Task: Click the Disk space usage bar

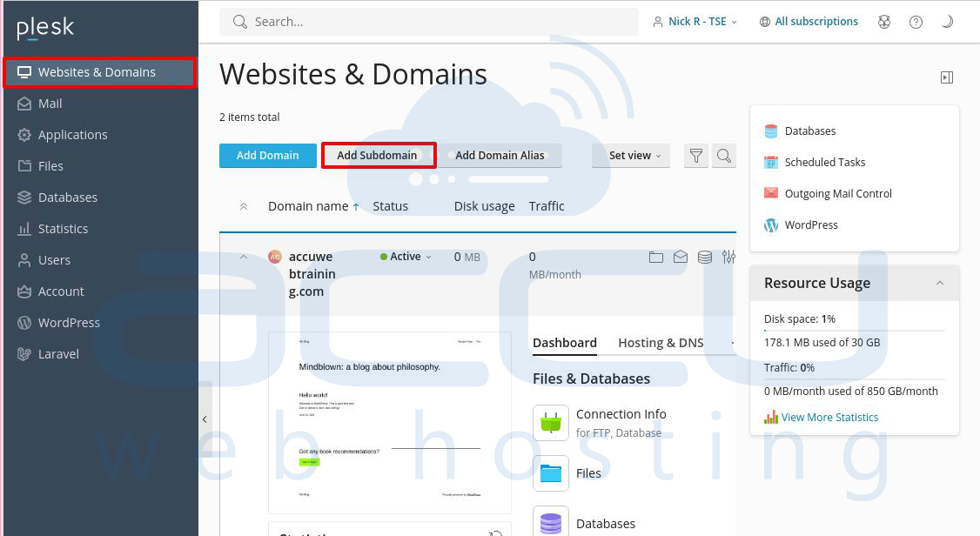Action: point(855,331)
